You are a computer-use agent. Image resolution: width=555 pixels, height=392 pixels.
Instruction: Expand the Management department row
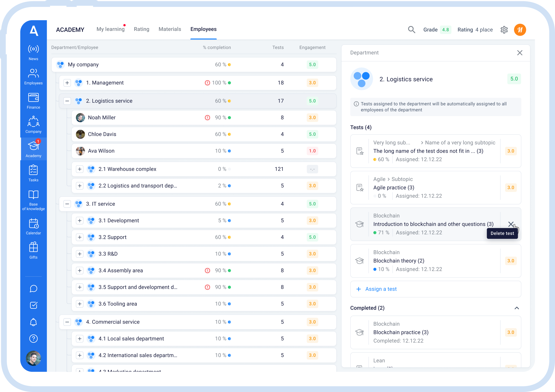[x=67, y=83]
